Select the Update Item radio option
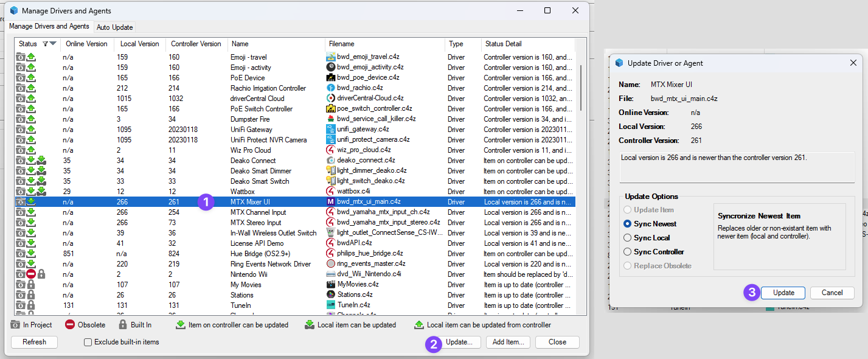 [628, 210]
